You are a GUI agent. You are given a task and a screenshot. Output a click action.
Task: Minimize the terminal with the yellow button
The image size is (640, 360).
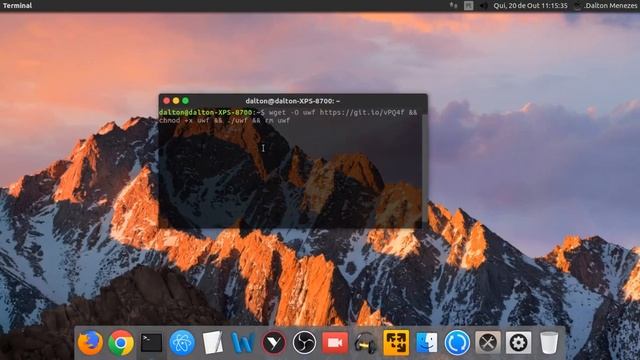pos(176,100)
